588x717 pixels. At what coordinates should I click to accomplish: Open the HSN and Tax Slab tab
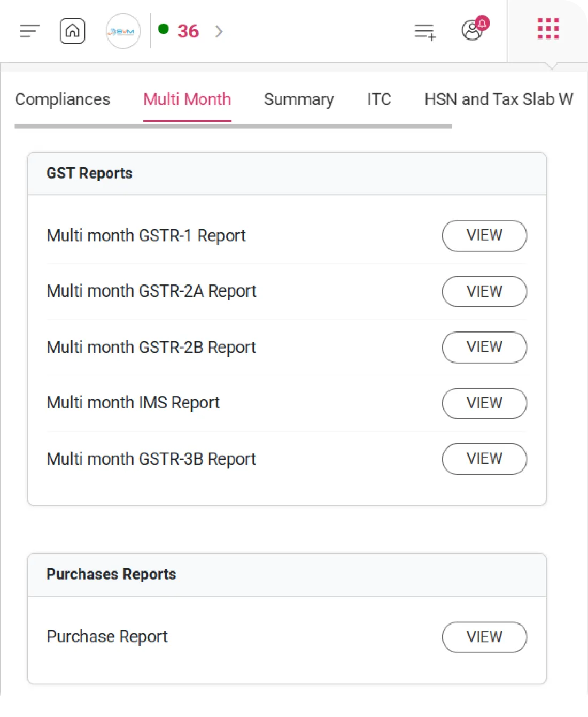pos(499,99)
